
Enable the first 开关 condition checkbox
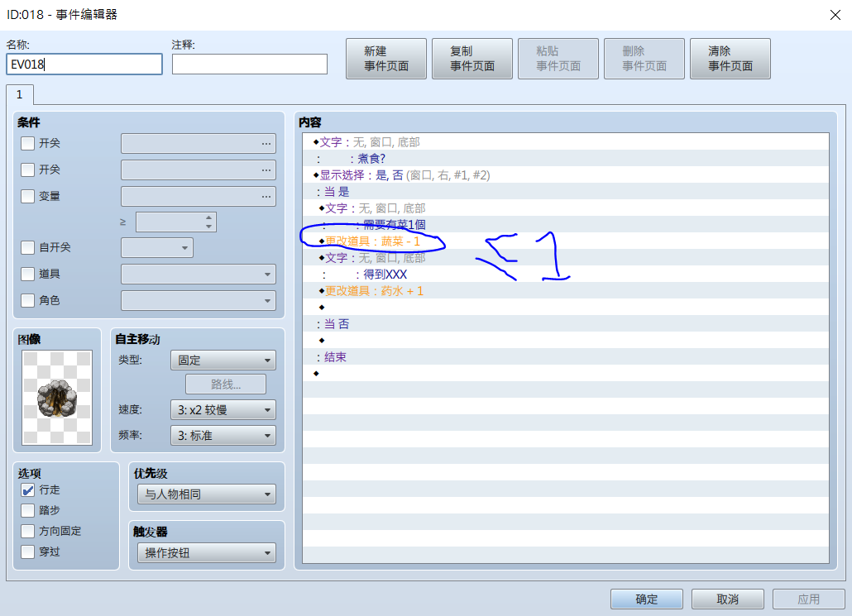tap(28, 143)
